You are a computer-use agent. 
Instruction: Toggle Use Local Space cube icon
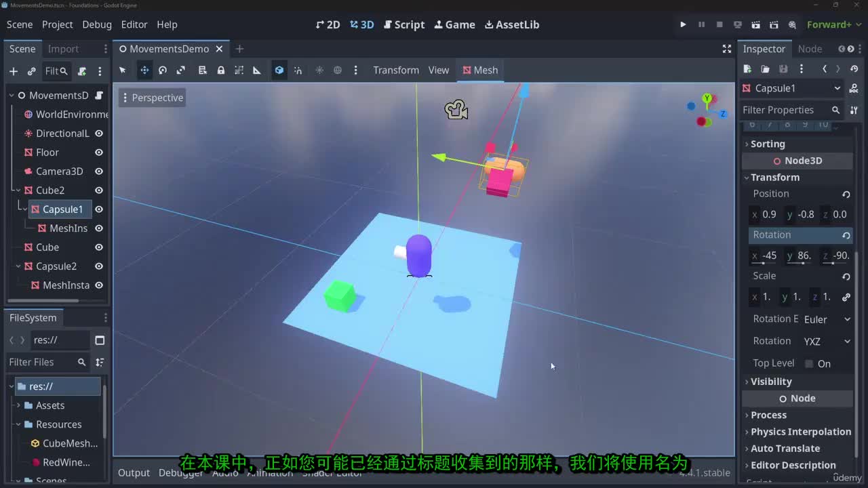279,70
